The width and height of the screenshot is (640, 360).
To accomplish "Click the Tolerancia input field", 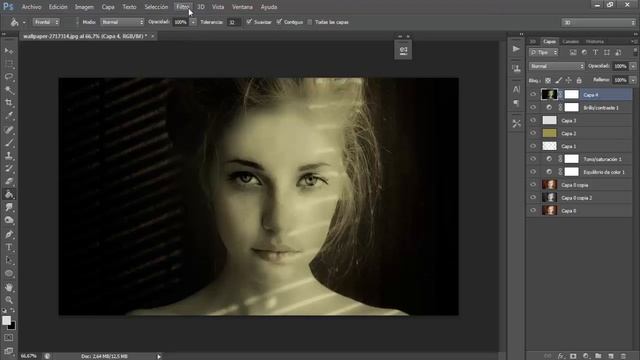I will tap(234, 22).
